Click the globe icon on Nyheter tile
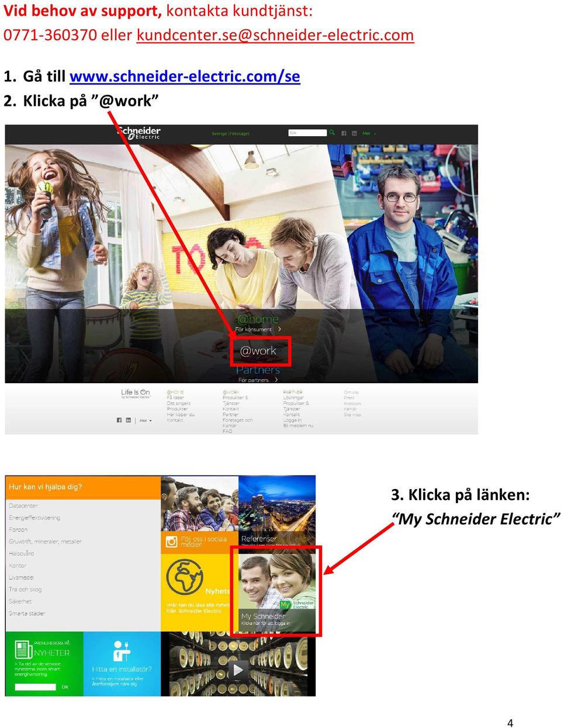This screenshot has height=728, width=561. [184, 577]
